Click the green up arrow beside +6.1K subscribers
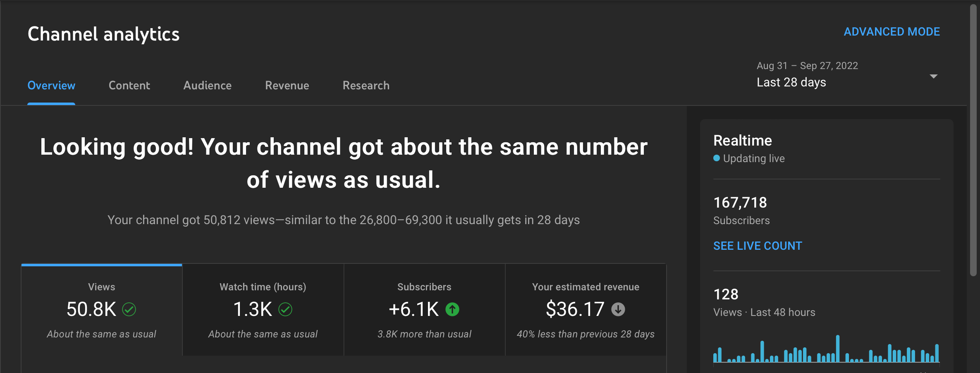The image size is (980, 373). [453, 309]
